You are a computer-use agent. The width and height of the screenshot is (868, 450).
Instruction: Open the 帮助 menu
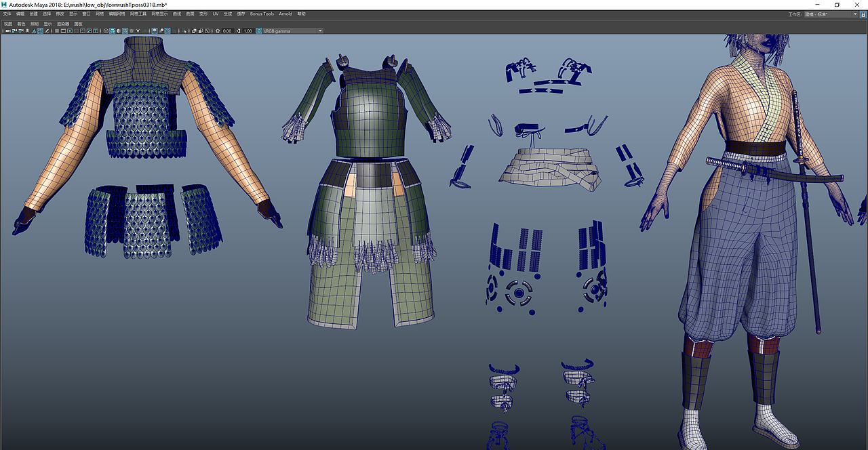pyautogui.click(x=301, y=14)
